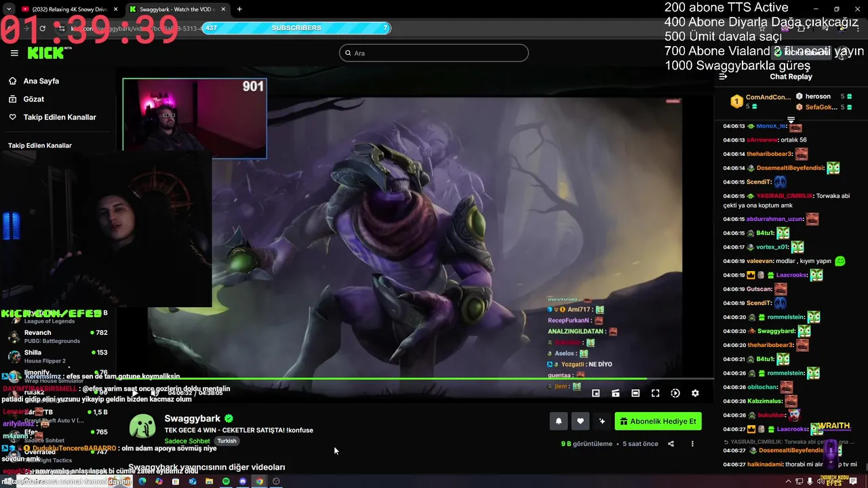Follow Swaggybark with the heart button
The image size is (868, 488).
[x=580, y=421]
